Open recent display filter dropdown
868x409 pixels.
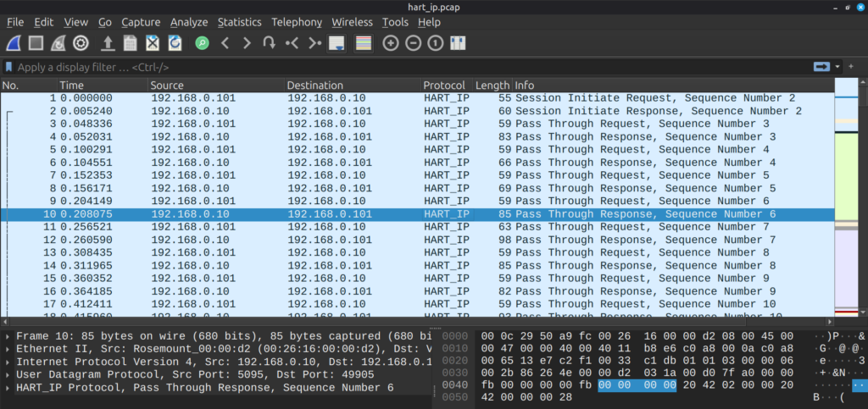[837, 67]
